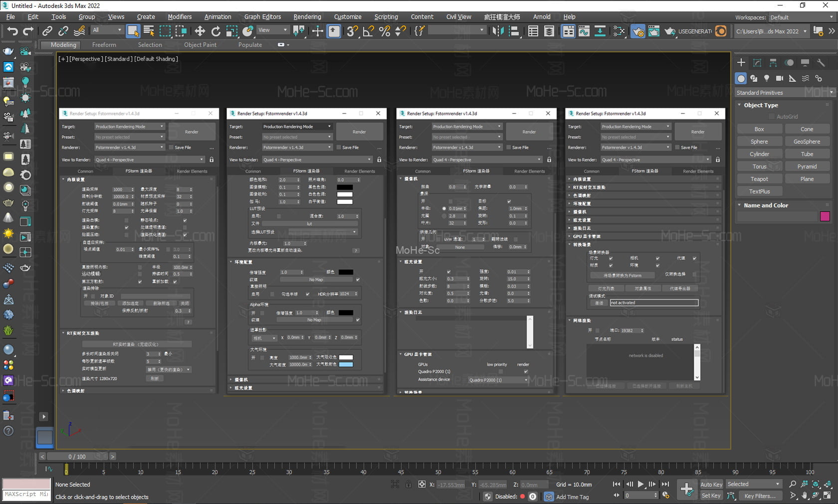Click the Mirror tool icon
Image resolution: width=838 pixels, height=504 pixels.
[x=497, y=31]
